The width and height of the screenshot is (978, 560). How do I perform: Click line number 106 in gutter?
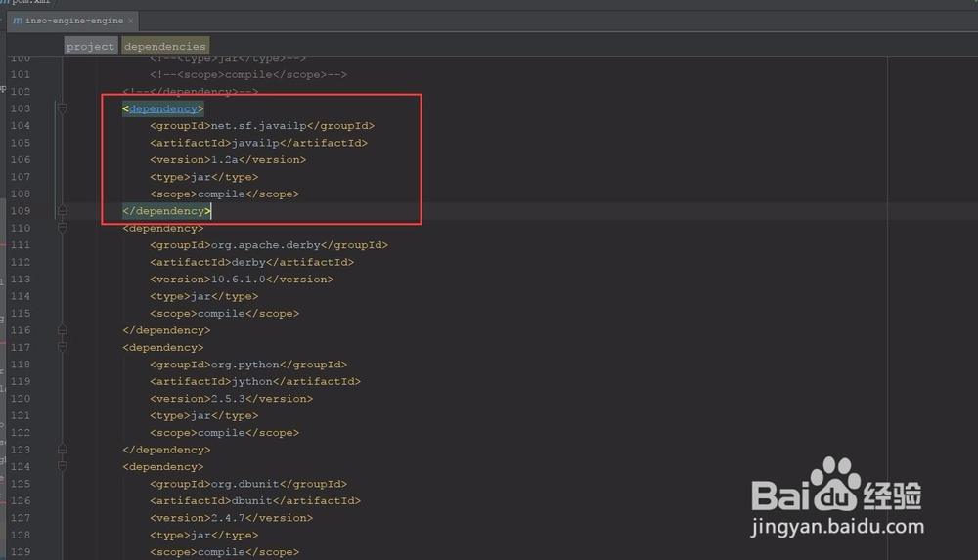[20, 159]
